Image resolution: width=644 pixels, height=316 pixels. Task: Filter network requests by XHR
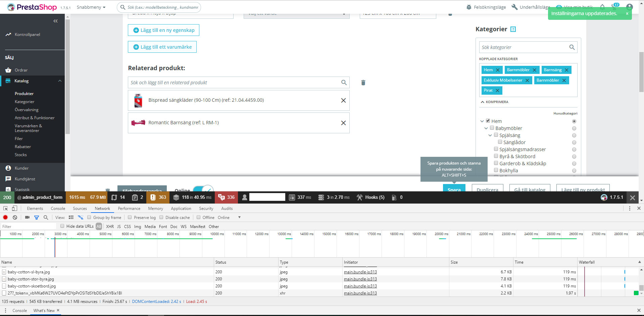(x=110, y=227)
